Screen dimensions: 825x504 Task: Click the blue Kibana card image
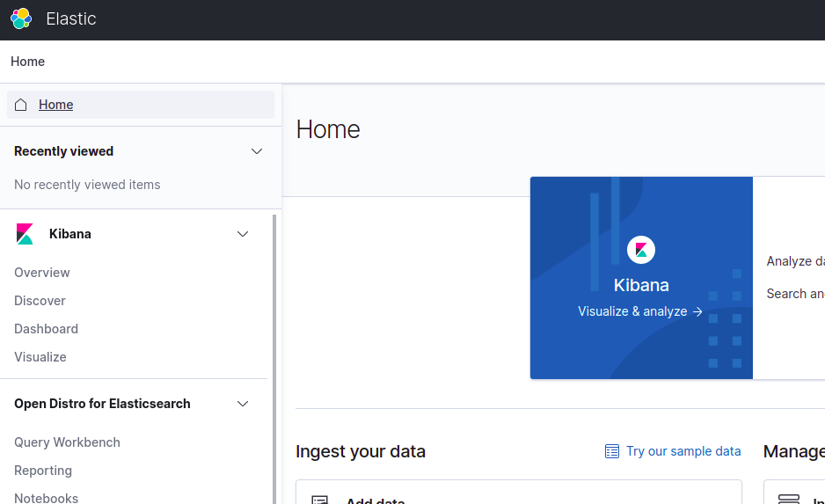pyautogui.click(x=641, y=278)
